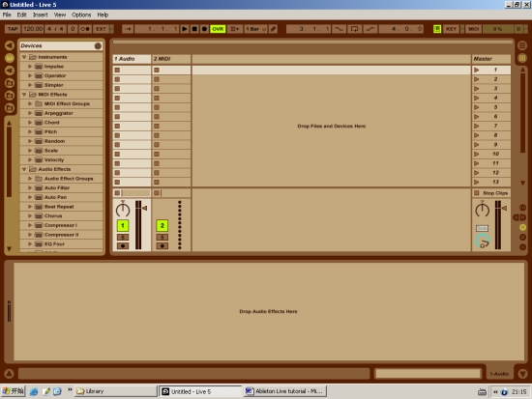Switch to Ableton Live tutorial taskbar window
This screenshot has width=532, height=399.
[285, 391]
